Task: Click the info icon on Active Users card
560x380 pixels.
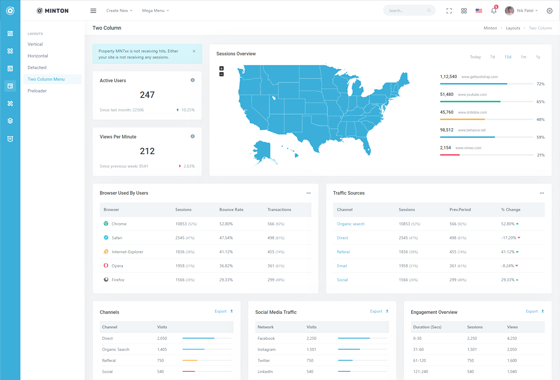Action: point(192,80)
